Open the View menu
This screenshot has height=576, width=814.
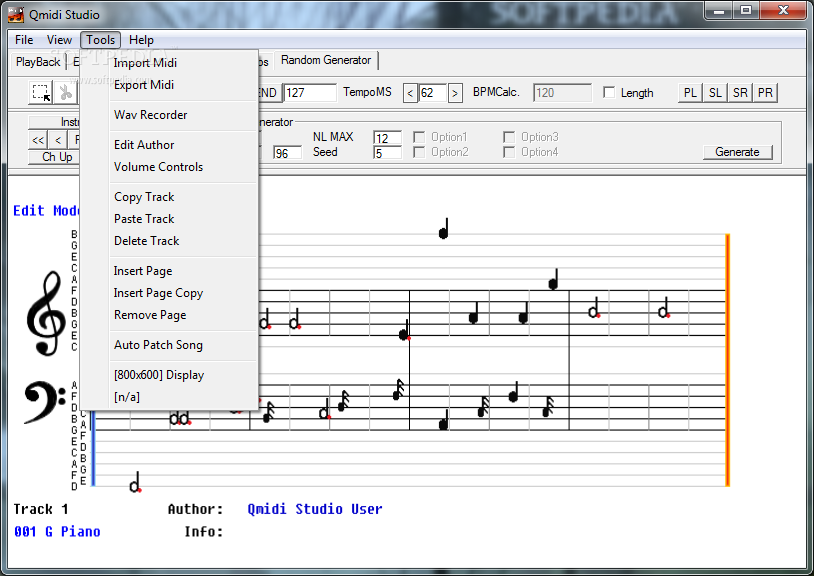coord(59,40)
